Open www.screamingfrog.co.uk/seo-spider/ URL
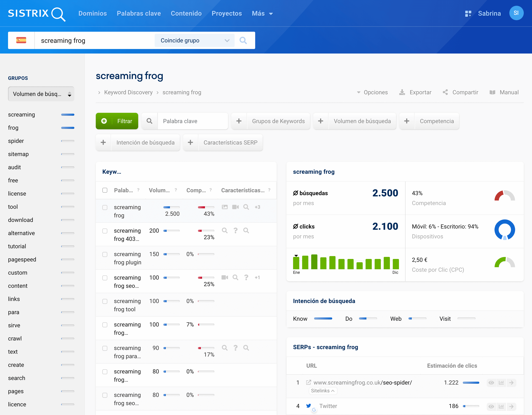 (362, 382)
